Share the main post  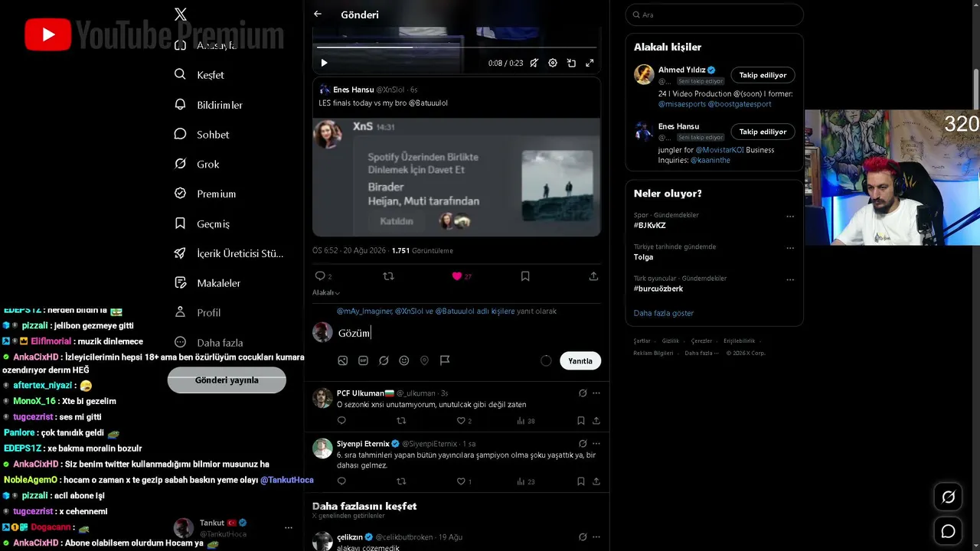click(x=593, y=276)
